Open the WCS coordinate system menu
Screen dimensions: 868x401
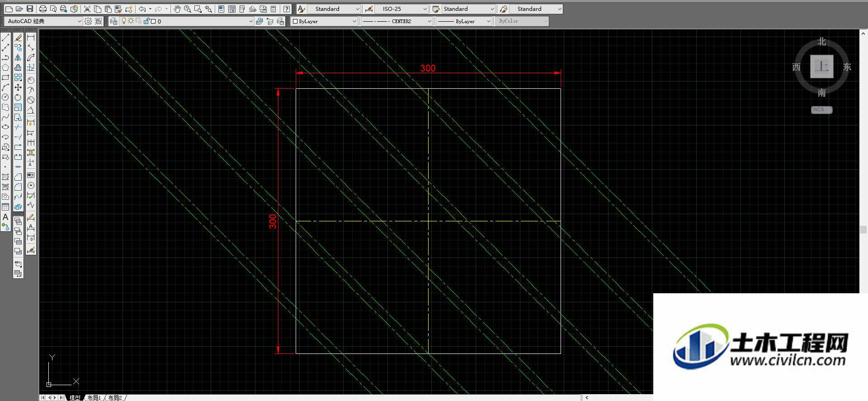click(821, 110)
